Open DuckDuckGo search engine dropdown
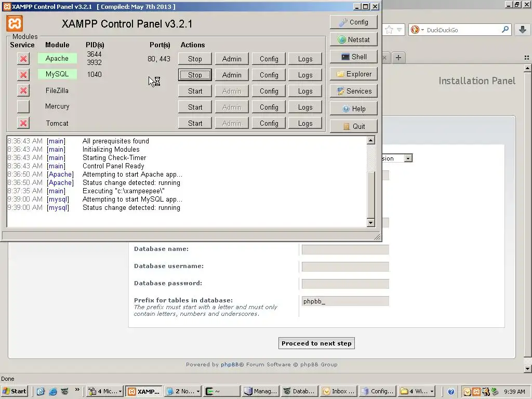The image size is (532, 399). (417, 30)
